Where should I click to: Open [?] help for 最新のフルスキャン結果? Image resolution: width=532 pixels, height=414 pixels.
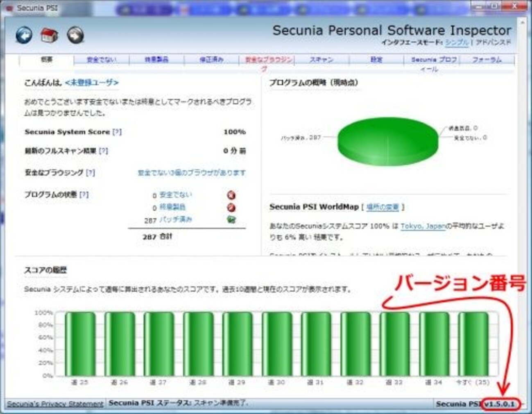click(103, 151)
